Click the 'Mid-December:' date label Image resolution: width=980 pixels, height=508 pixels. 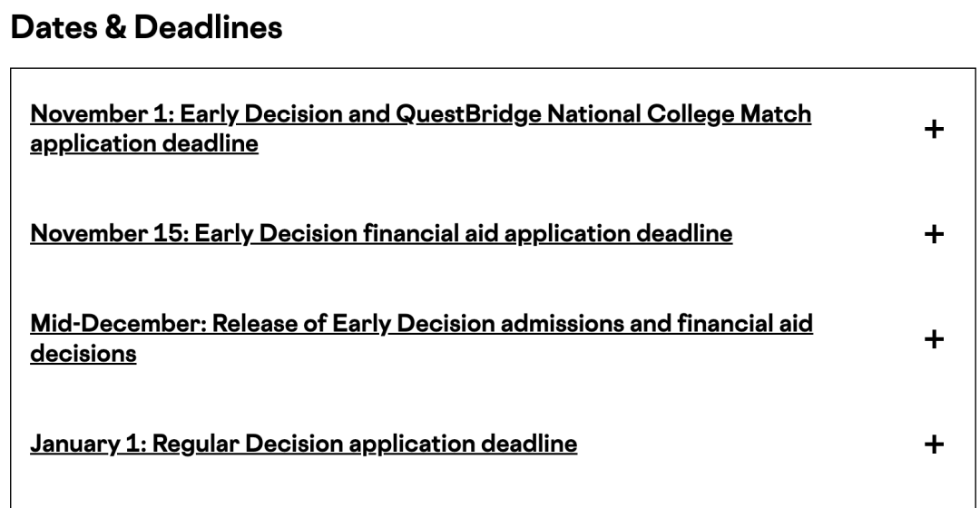(x=118, y=324)
